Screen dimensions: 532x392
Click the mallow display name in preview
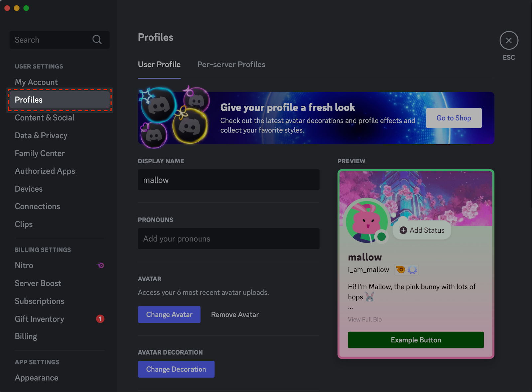tap(365, 257)
